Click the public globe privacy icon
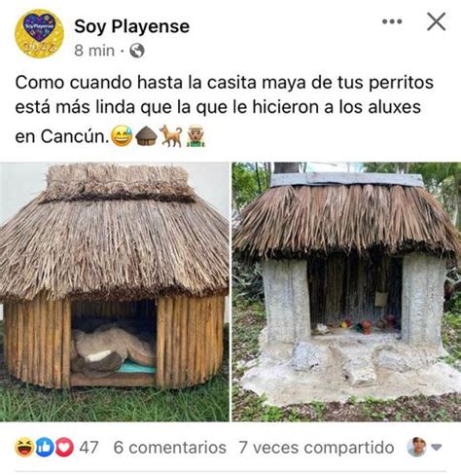This screenshot has height=476, width=461. point(137,51)
